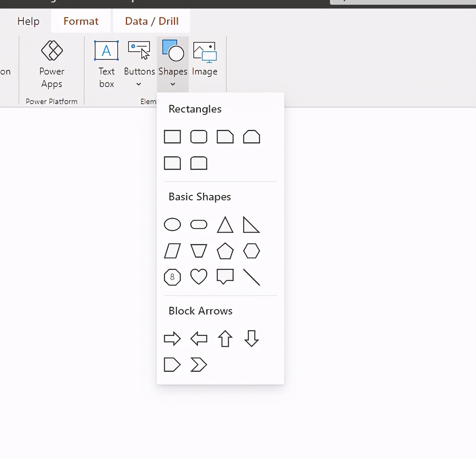Image resolution: width=476 pixels, height=459 pixels.
Task: Select the parallelogram shape
Action: 172,251
